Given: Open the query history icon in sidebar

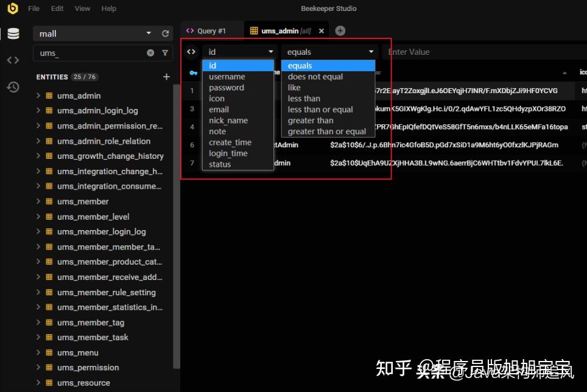Looking at the screenshot, I should [13, 87].
